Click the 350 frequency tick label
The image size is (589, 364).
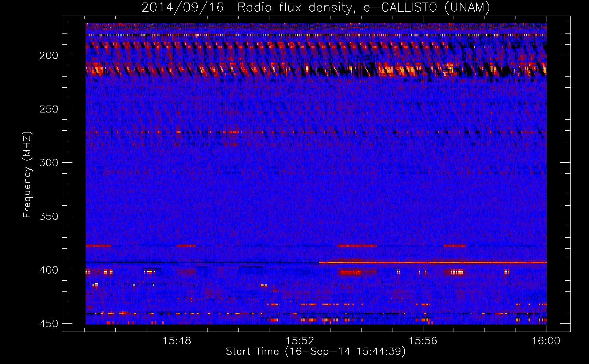click(49, 216)
